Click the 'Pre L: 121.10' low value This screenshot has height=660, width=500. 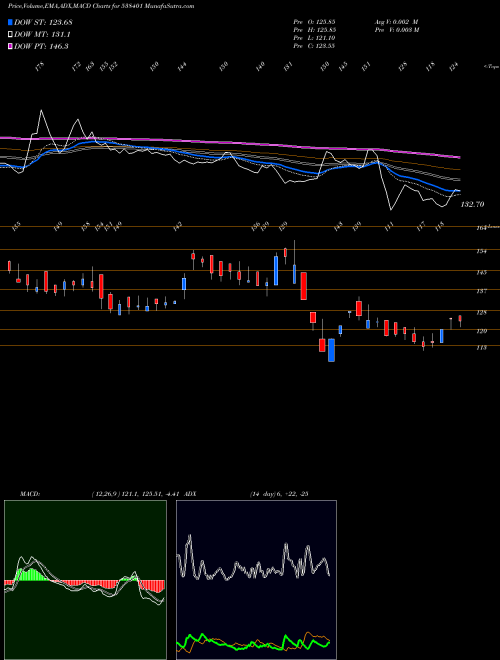[x=314, y=38]
